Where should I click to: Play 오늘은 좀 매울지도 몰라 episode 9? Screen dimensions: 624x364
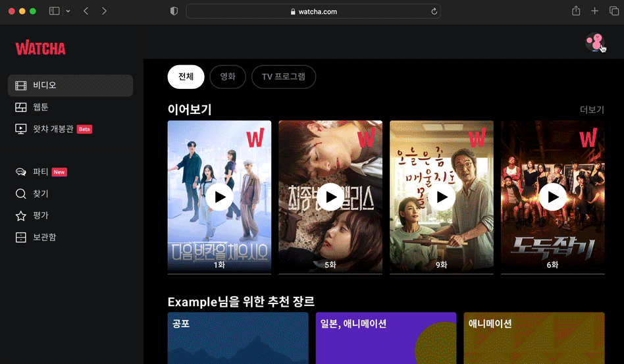coord(441,197)
